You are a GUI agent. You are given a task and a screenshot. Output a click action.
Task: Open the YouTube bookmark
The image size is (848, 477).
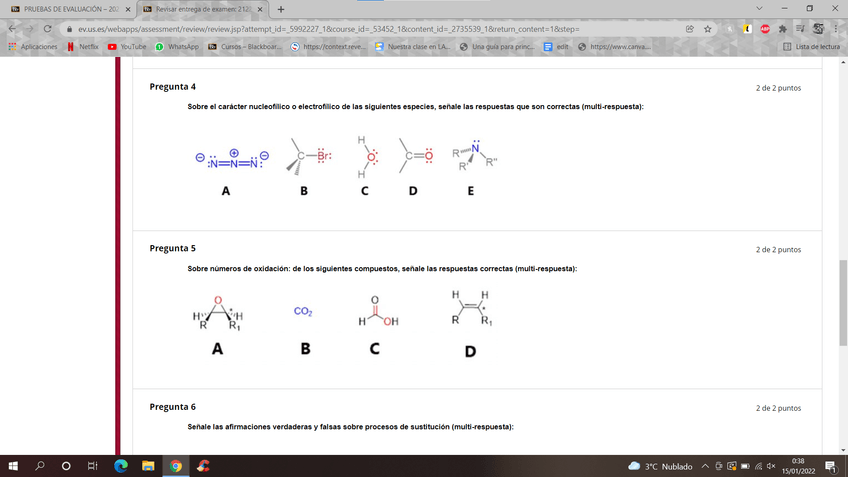[x=127, y=47]
